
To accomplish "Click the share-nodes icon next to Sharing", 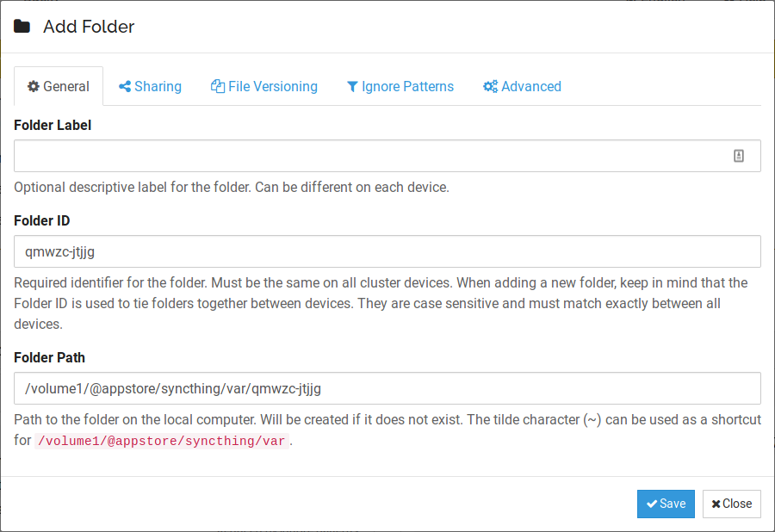I will coord(125,86).
